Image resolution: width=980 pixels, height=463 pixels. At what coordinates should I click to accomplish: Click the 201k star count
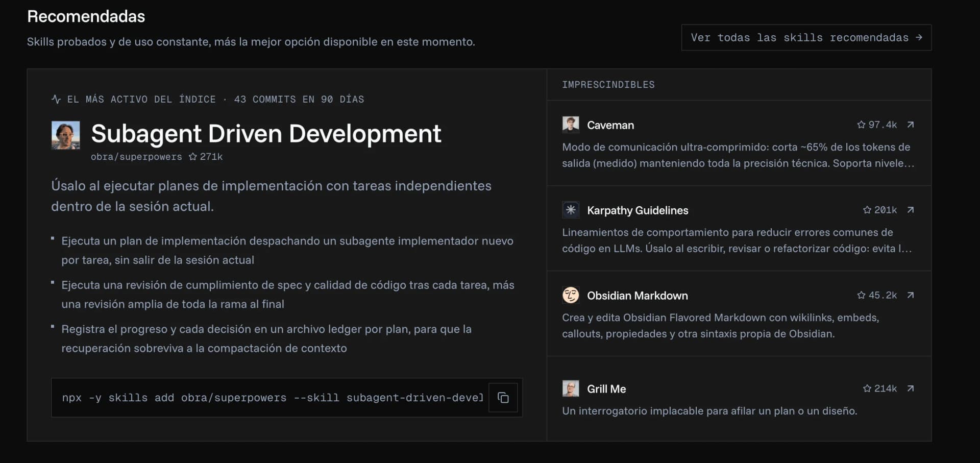pos(886,210)
